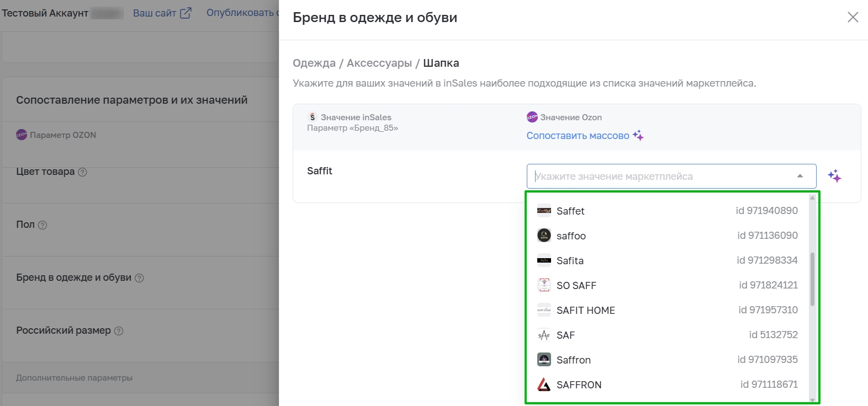Click the Saffron brand logo icon
This screenshot has height=406, width=868.
coord(544,360)
